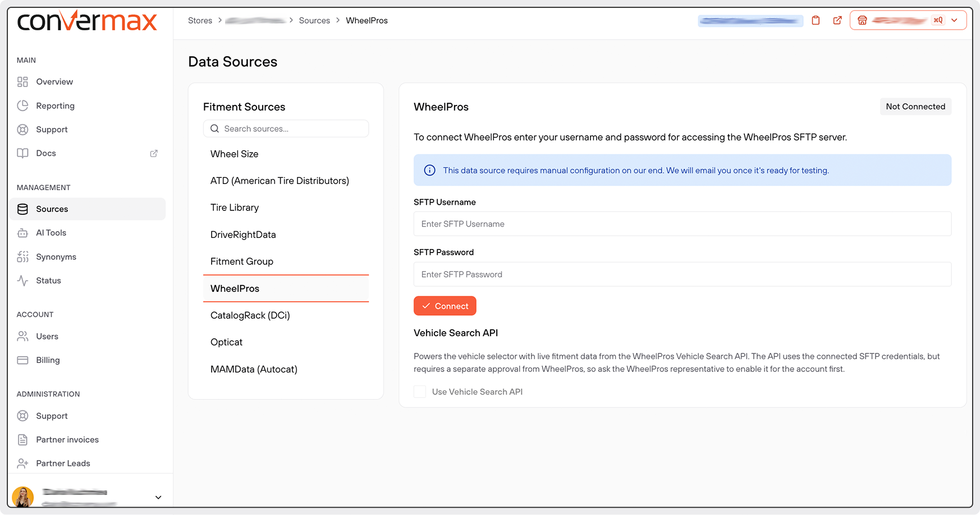Click the Connect button
This screenshot has width=980, height=515.
tap(445, 306)
